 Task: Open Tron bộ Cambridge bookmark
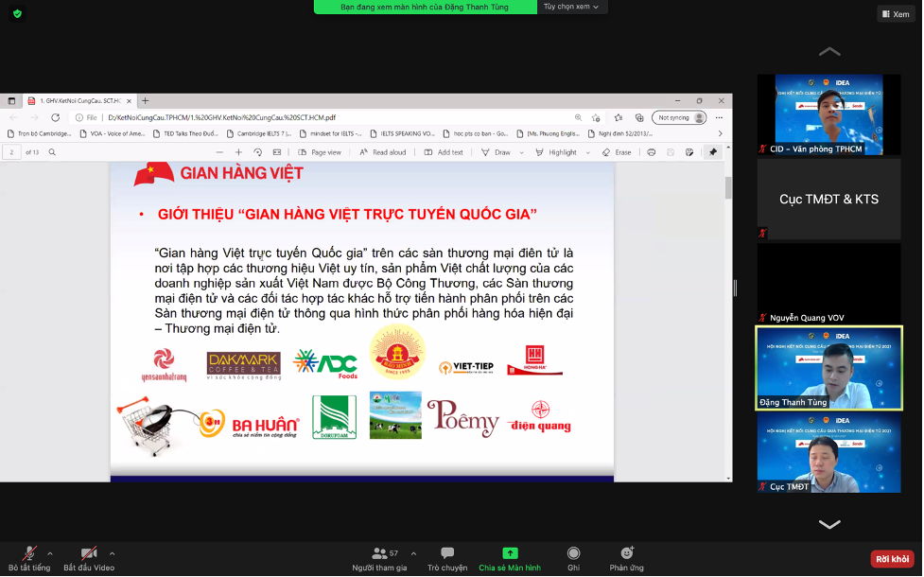[40, 133]
